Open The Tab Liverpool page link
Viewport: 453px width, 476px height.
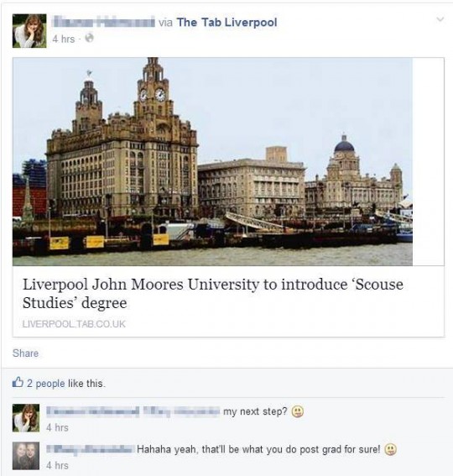coord(227,23)
